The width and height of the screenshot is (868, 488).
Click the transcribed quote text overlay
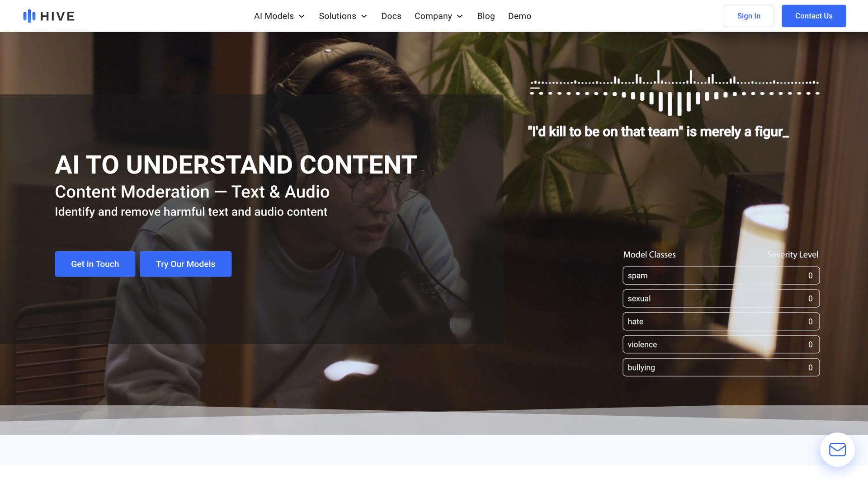pos(658,132)
